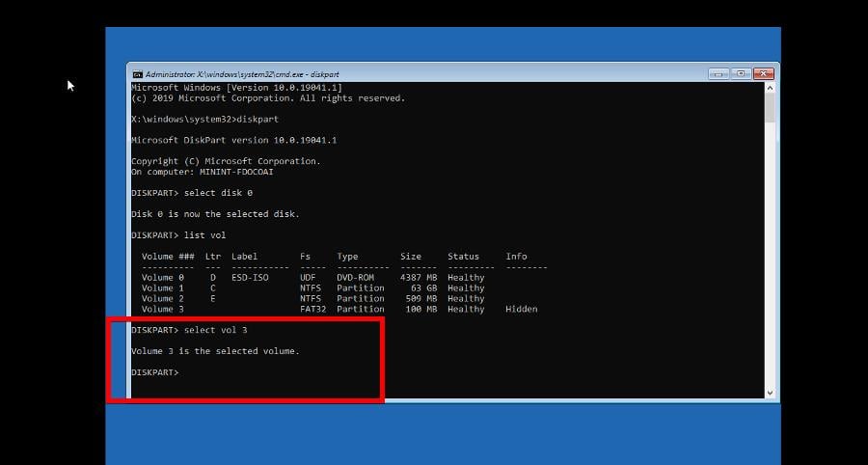The width and height of the screenshot is (868, 465).
Task: Click the 'Volume 1' row label
Action: pos(163,287)
